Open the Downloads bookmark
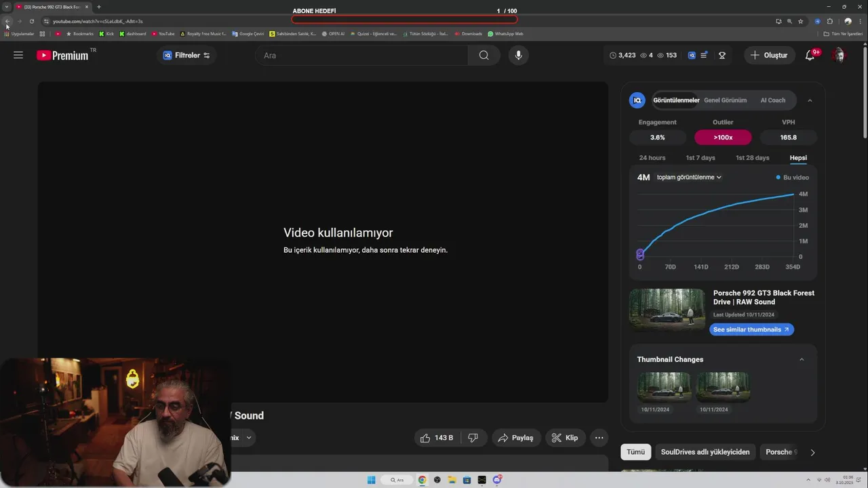The image size is (868, 488). click(469, 33)
